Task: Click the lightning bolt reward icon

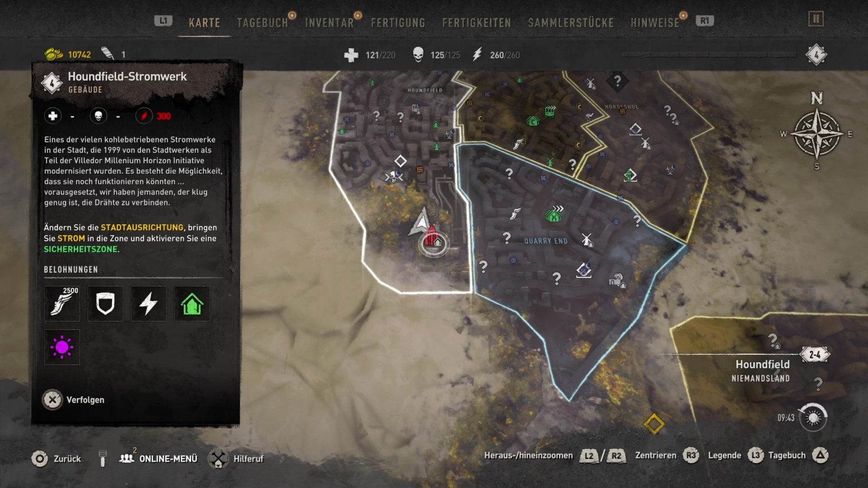Action: (149, 303)
